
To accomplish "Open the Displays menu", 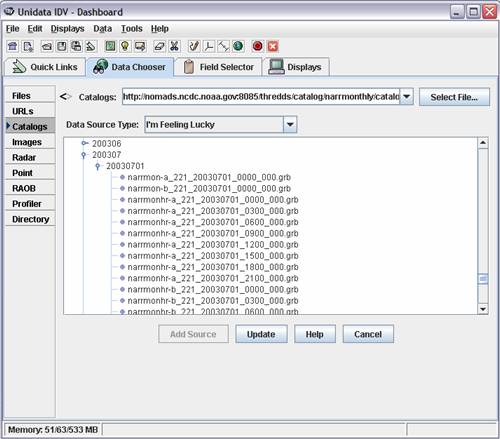I will (67, 29).
